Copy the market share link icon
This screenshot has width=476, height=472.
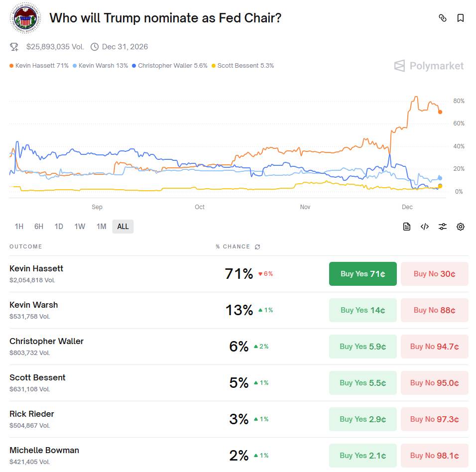443,18
